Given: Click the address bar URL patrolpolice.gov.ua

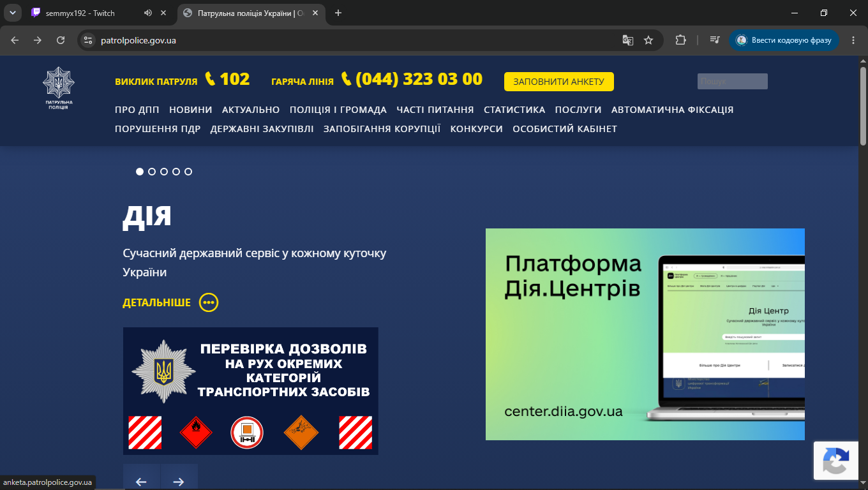Looking at the screenshot, I should [x=138, y=40].
